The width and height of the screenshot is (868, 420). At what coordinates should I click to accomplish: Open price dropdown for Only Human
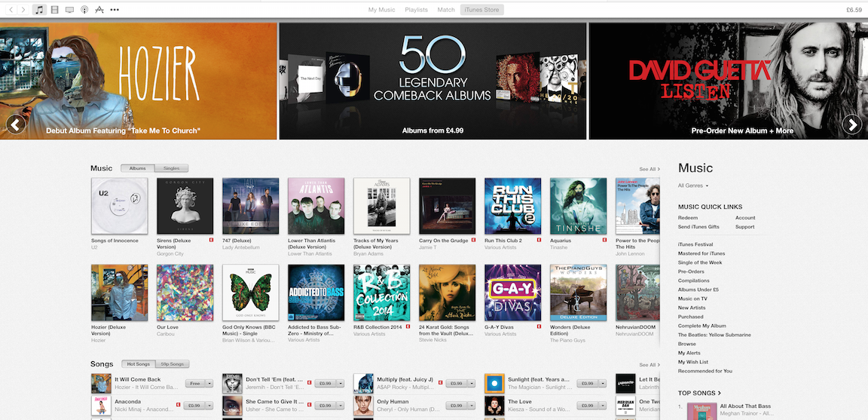click(x=472, y=406)
